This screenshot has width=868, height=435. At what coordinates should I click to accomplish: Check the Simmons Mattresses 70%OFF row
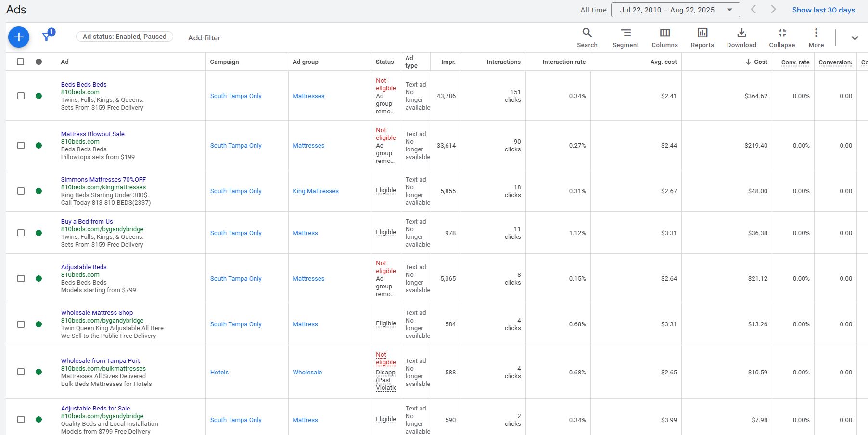click(x=21, y=191)
